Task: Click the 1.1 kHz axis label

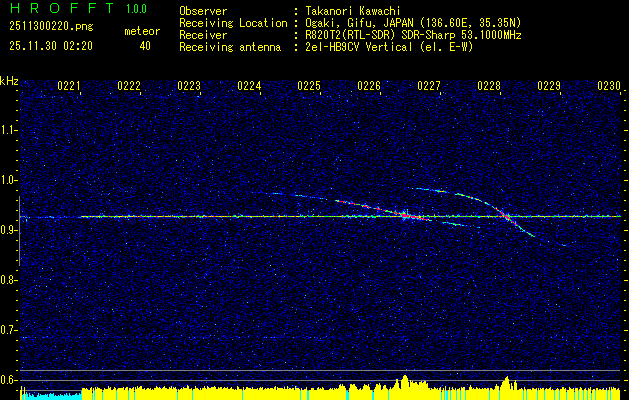Action: pos(9,130)
